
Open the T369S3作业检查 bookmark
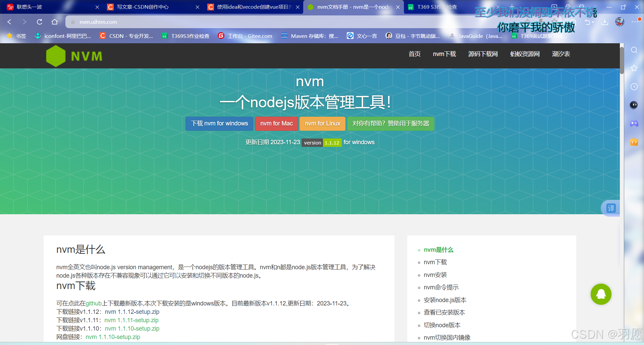tap(185, 36)
